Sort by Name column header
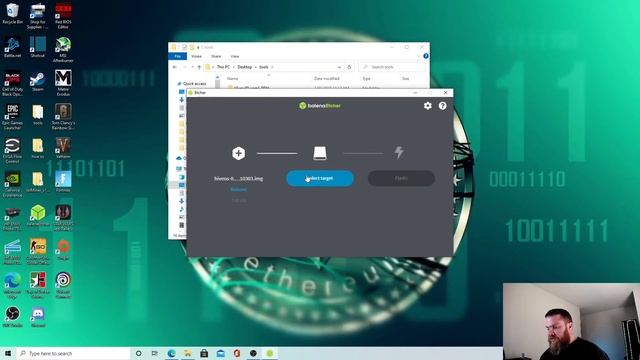The image size is (640, 360). pos(233,78)
